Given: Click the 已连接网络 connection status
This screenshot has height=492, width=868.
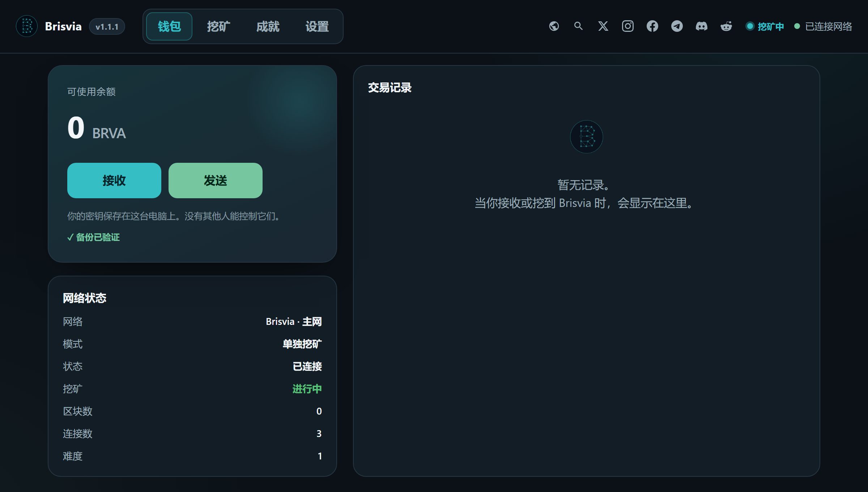Looking at the screenshot, I should point(823,26).
